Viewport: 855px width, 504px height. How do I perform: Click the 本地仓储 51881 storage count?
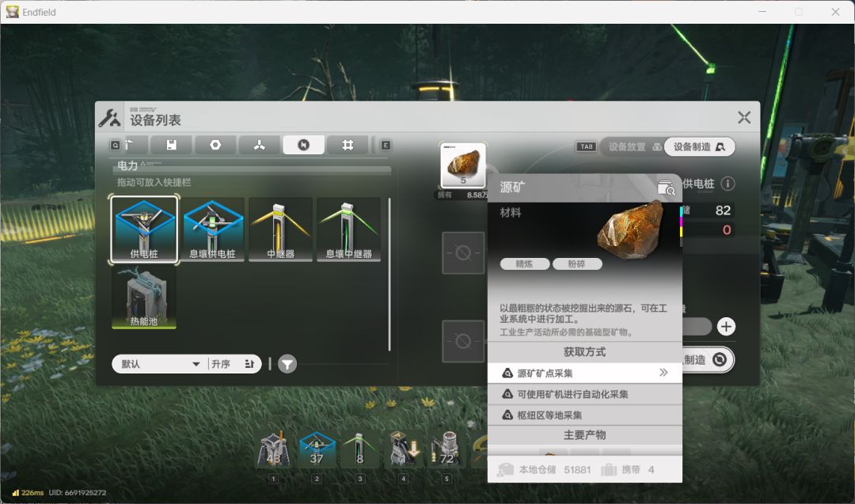(544, 470)
